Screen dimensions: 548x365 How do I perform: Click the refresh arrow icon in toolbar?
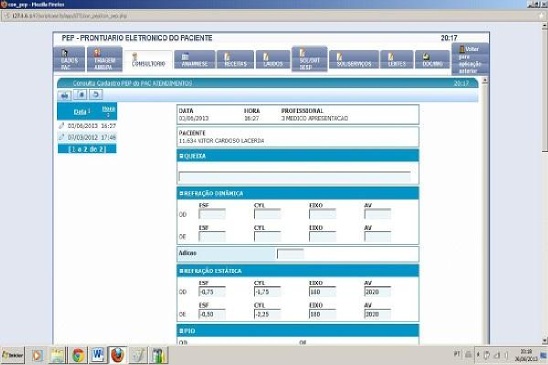(x=96, y=94)
